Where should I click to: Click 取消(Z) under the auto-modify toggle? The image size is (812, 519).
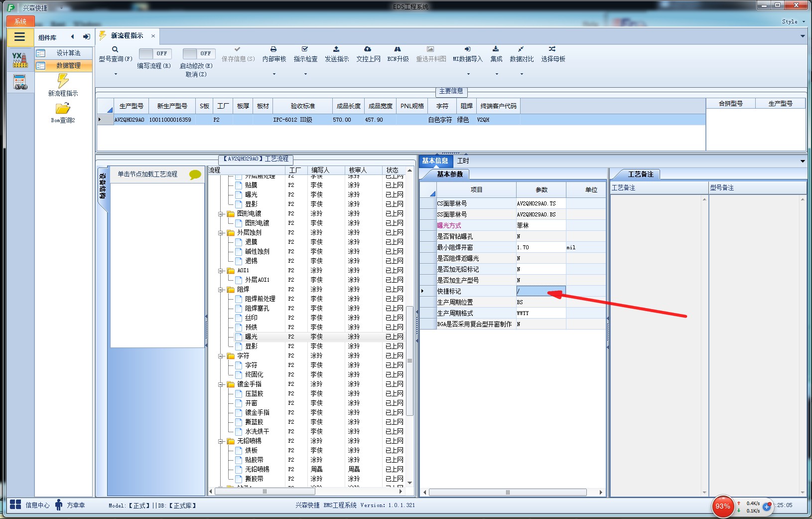(x=196, y=74)
